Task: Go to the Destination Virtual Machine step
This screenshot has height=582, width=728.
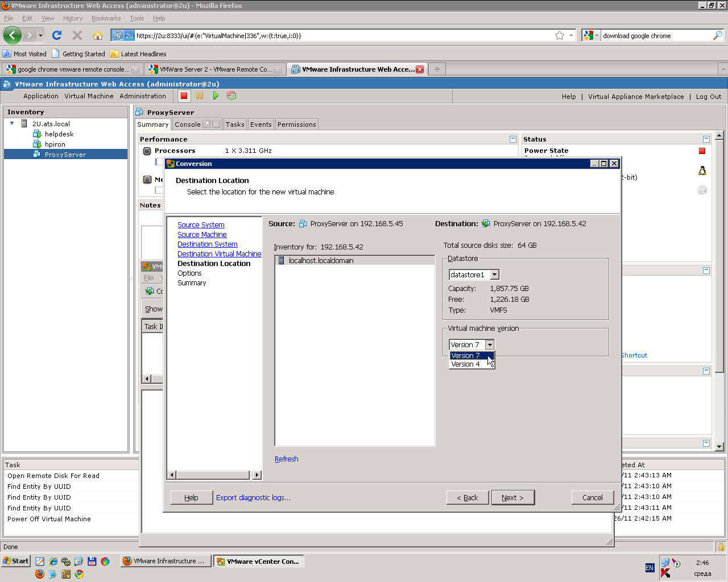Action: (x=220, y=254)
